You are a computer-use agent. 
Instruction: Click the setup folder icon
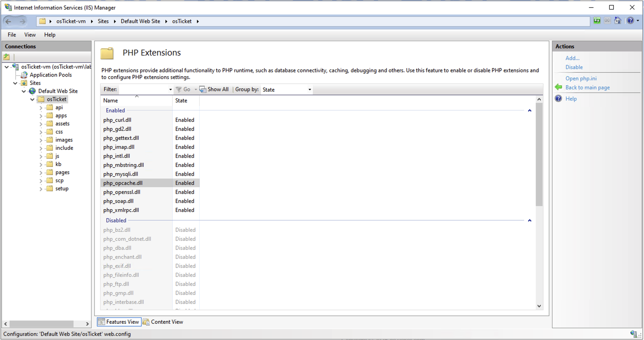[50, 188]
